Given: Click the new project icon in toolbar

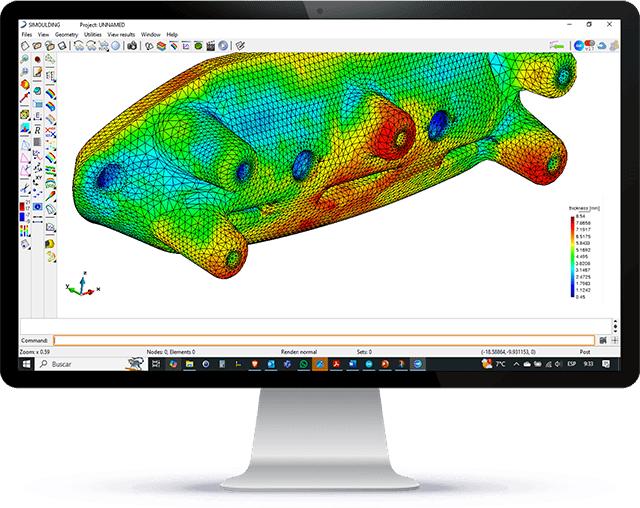Looking at the screenshot, I should pos(25,45).
